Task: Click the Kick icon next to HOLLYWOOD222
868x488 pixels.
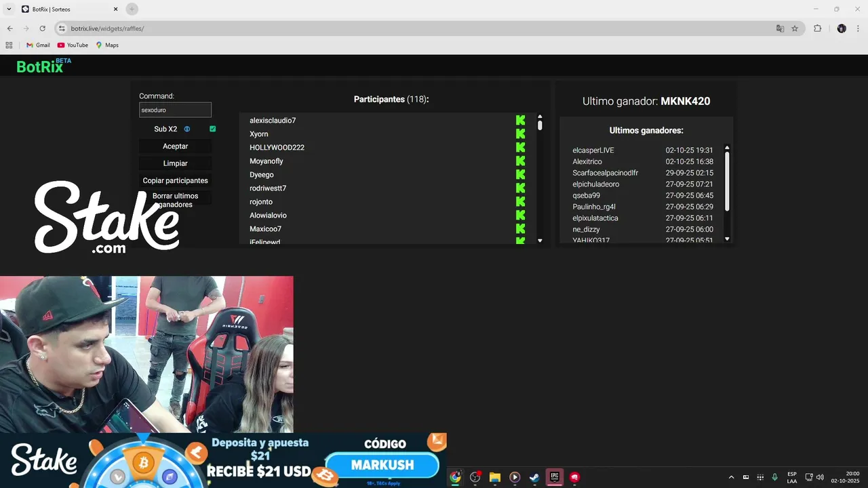Action: click(520, 148)
